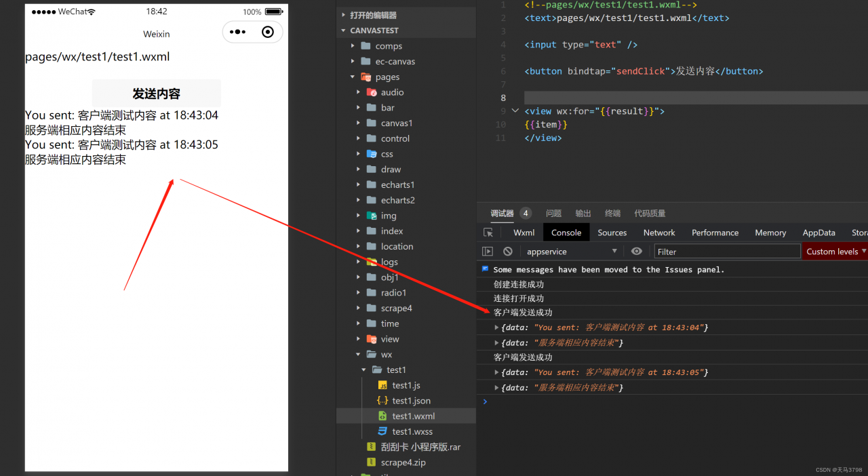Expand the 打开的编辑器 section

point(406,15)
